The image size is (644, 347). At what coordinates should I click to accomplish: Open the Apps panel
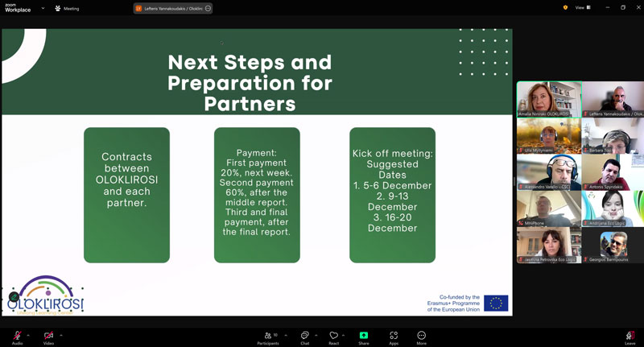[394, 336]
